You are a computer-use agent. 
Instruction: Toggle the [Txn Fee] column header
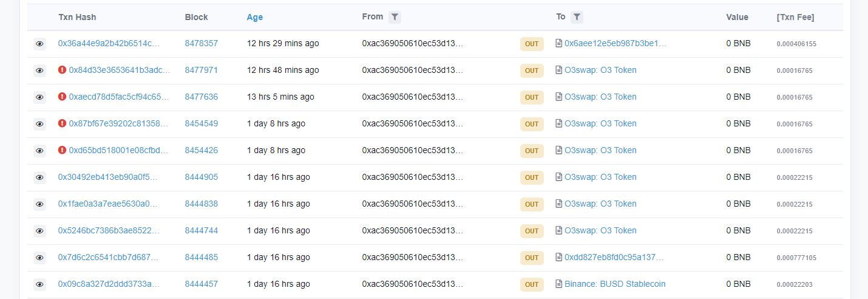coord(795,17)
